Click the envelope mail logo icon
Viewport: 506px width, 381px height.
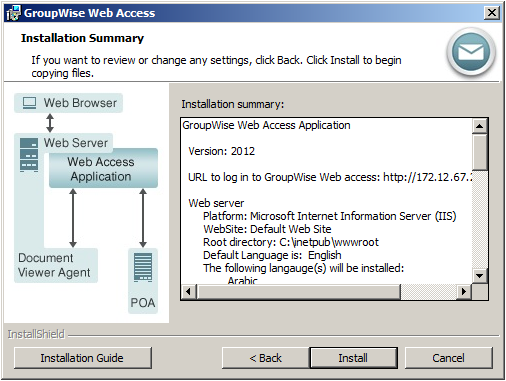[x=471, y=52]
